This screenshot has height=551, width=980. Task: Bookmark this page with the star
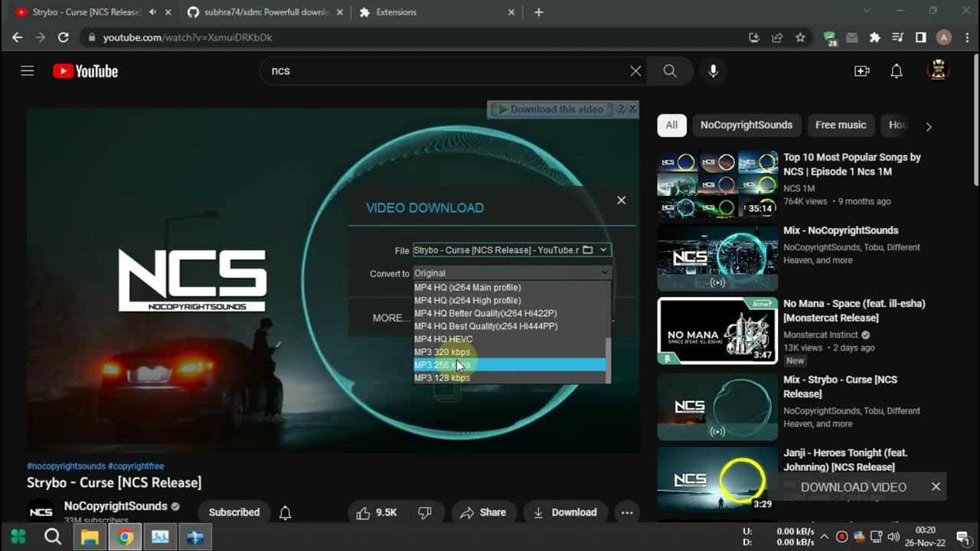[800, 37]
